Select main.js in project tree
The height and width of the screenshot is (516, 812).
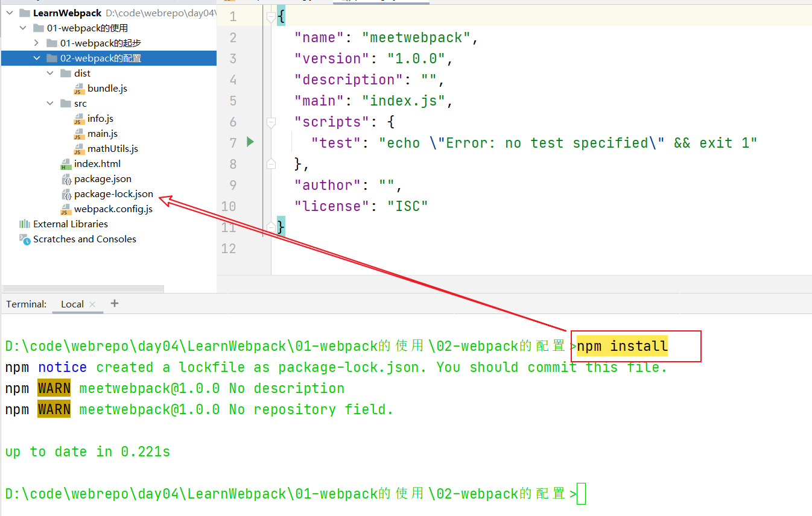coord(103,133)
